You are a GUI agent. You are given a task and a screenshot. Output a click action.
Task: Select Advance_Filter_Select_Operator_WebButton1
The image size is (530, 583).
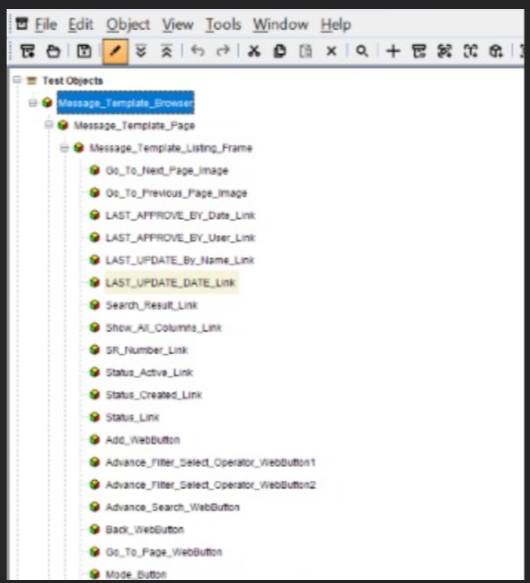coord(211,463)
